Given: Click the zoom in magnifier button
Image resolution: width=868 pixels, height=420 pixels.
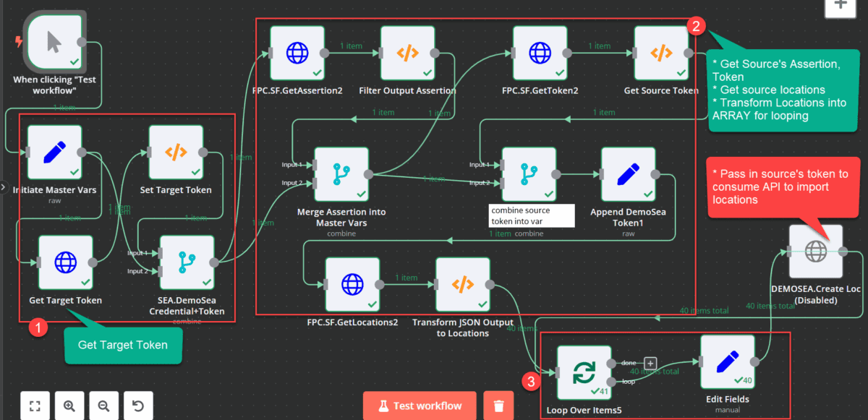Looking at the screenshot, I should pyautogui.click(x=69, y=406).
